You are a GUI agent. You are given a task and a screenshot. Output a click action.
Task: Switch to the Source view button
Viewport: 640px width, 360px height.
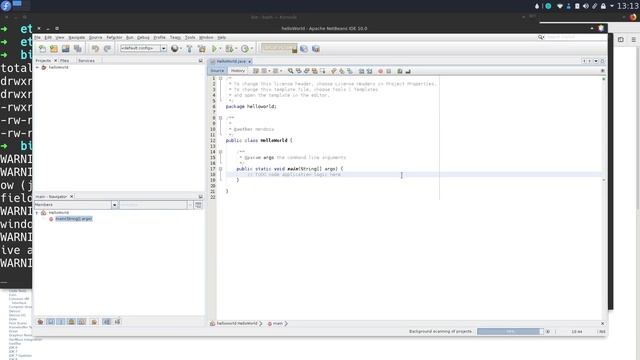click(x=217, y=71)
